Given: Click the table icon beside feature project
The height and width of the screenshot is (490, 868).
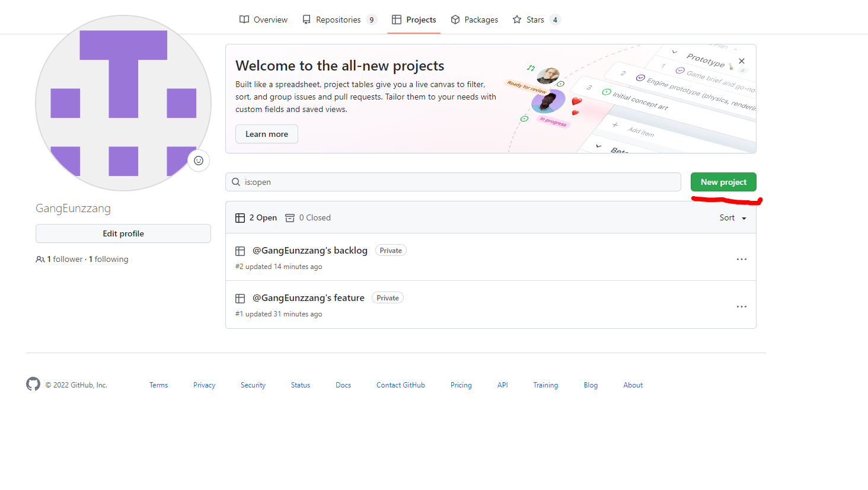Looking at the screenshot, I should pyautogui.click(x=240, y=298).
